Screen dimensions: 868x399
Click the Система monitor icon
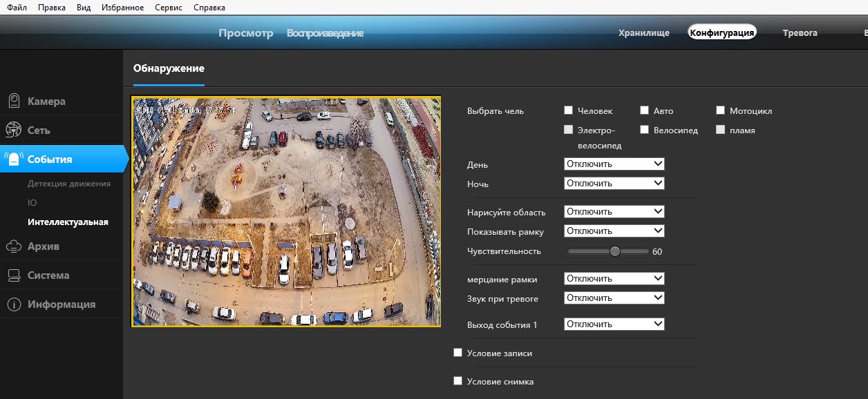13,275
